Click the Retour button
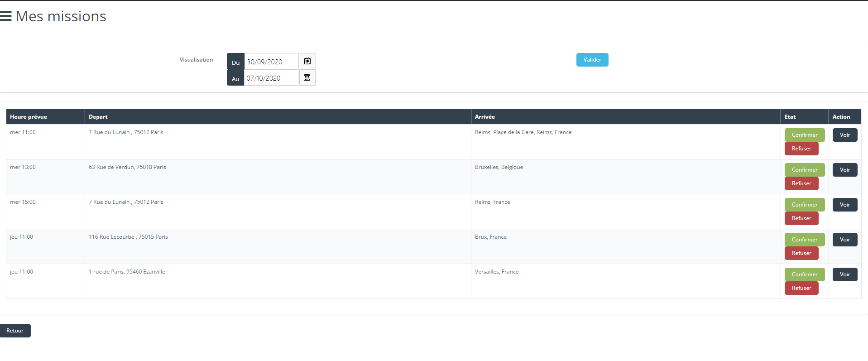Screen dimensions: 868x361 point(15,331)
